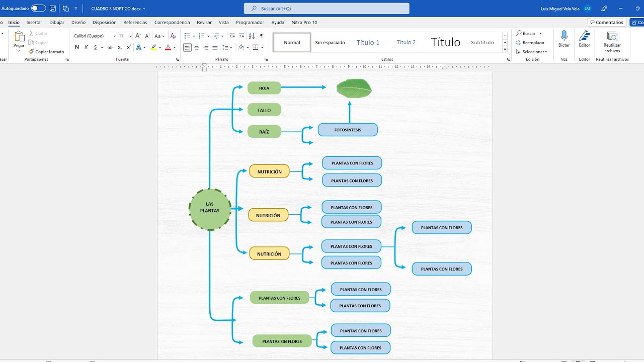Click the numbered list icon

[x=202, y=36]
